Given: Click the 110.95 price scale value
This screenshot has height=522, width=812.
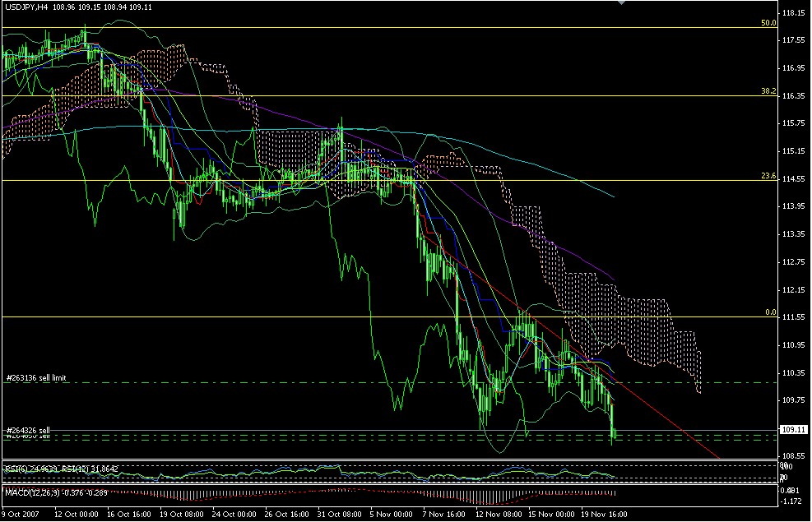Looking at the screenshot, I should point(794,345).
